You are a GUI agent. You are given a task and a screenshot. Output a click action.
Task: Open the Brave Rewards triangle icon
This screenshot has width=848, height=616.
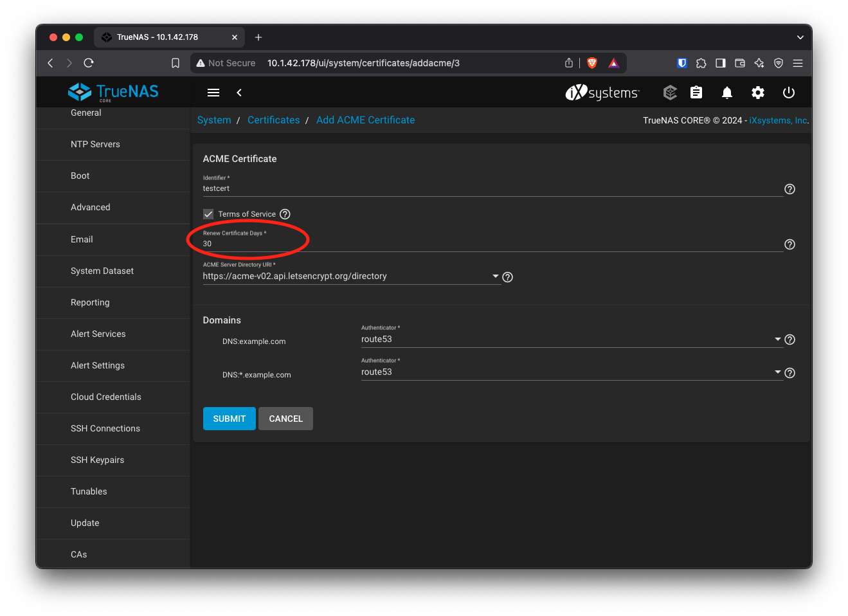[614, 63]
